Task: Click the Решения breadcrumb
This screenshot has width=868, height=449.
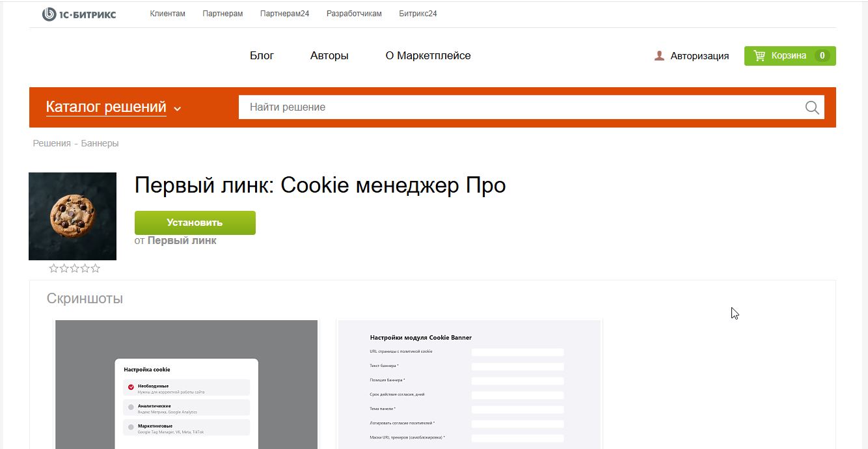Action: pyautogui.click(x=51, y=143)
